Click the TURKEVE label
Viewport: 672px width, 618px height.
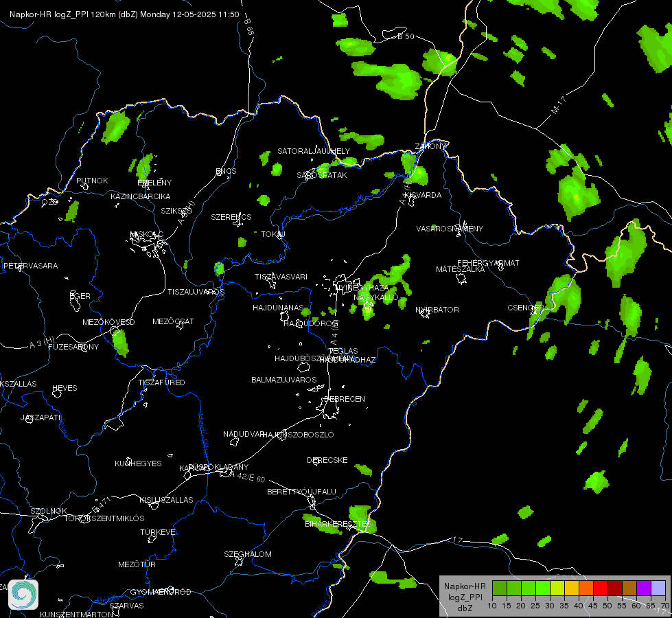point(159,531)
